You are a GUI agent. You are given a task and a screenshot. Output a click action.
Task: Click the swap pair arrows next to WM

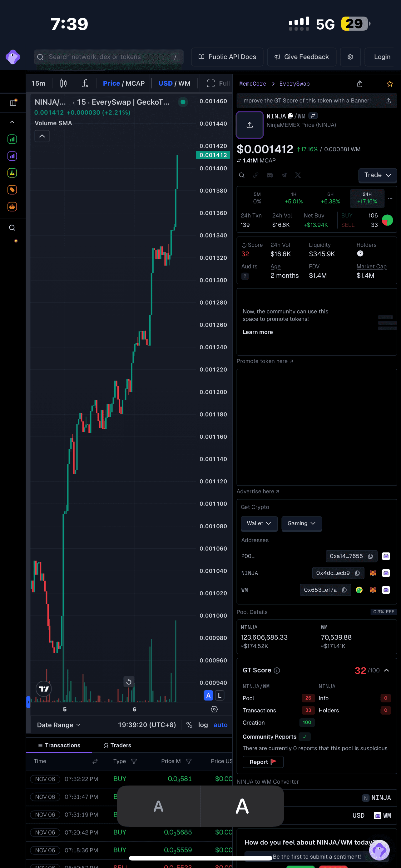(313, 116)
